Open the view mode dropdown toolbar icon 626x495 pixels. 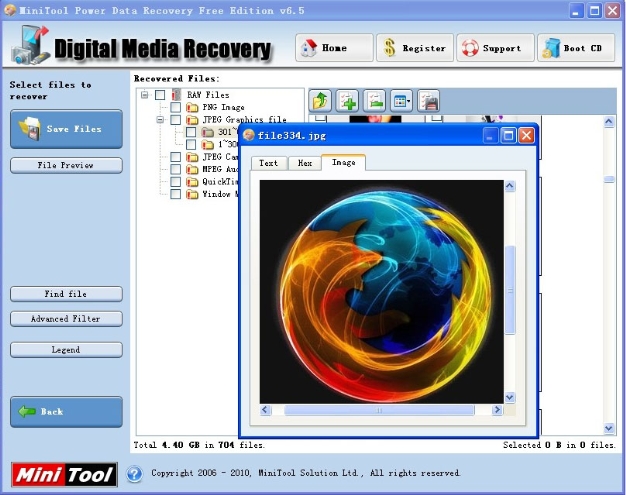pos(401,101)
